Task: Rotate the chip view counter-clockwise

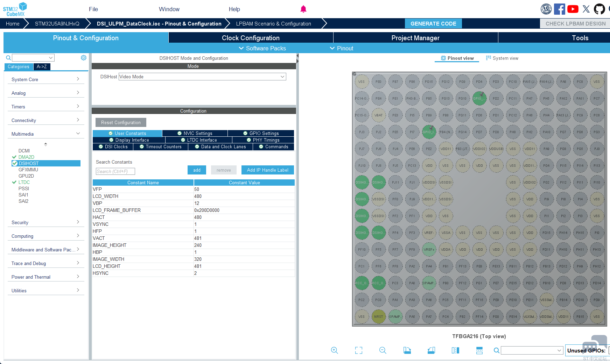Action: [431, 350]
